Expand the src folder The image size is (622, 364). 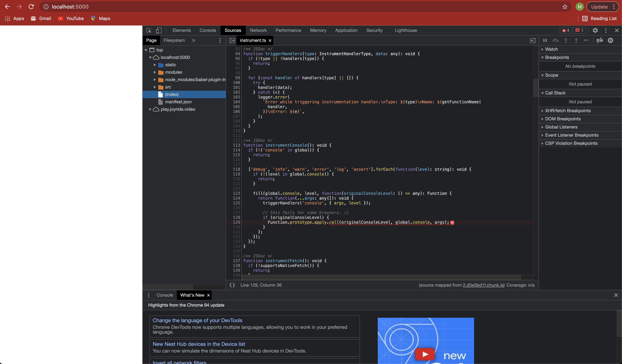click(155, 87)
